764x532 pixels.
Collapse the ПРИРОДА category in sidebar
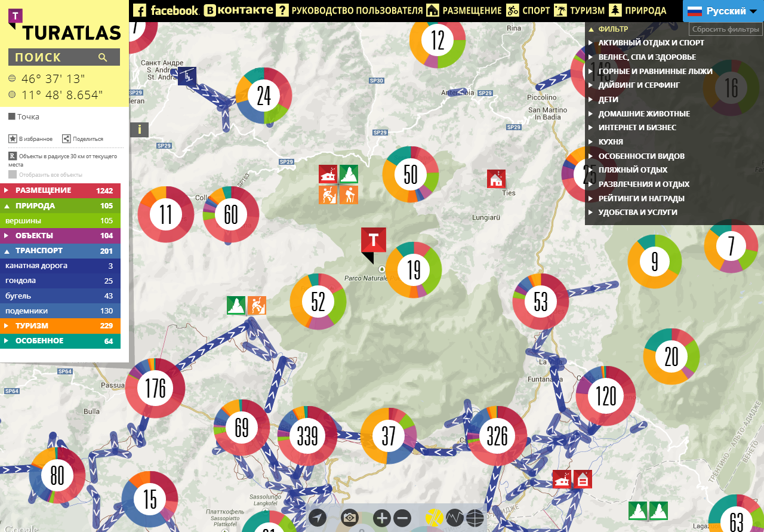[60, 205]
